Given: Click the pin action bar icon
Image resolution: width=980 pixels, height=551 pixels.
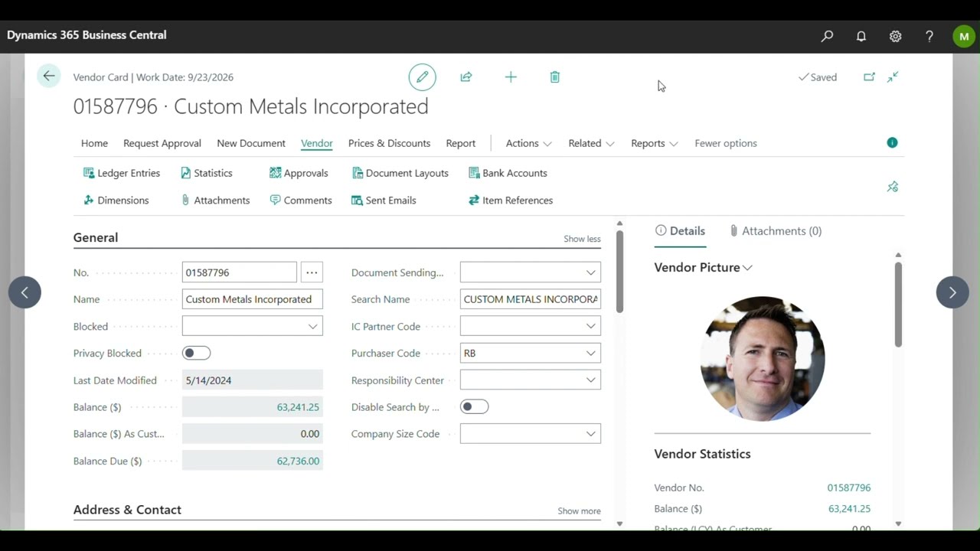Looking at the screenshot, I should [x=893, y=187].
